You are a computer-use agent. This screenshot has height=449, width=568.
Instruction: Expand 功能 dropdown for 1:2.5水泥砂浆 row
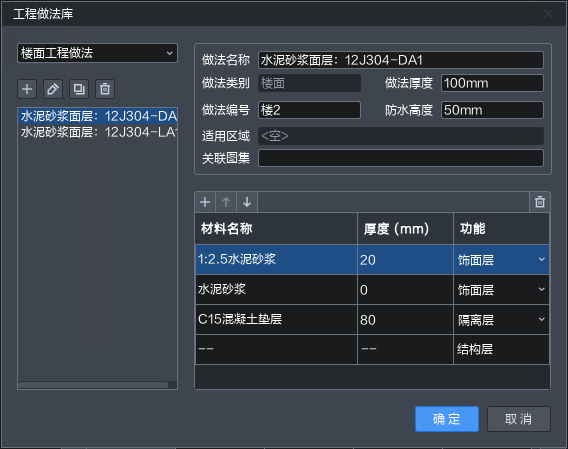[542, 259]
